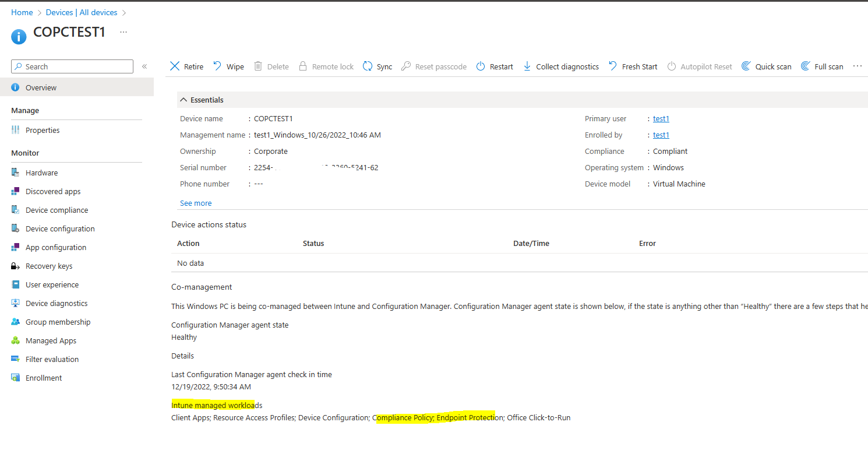The image size is (868, 450).
Task: Click the Group membership people icon
Action: tap(15, 322)
